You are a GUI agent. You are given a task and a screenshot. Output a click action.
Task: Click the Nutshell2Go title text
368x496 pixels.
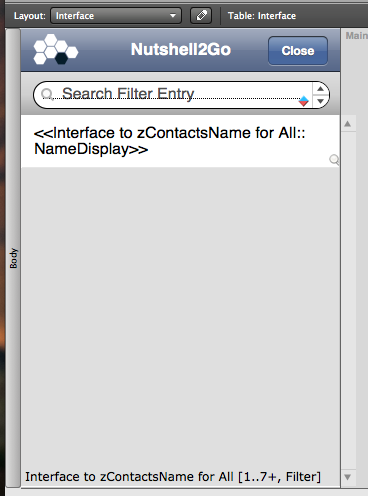click(181, 49)
